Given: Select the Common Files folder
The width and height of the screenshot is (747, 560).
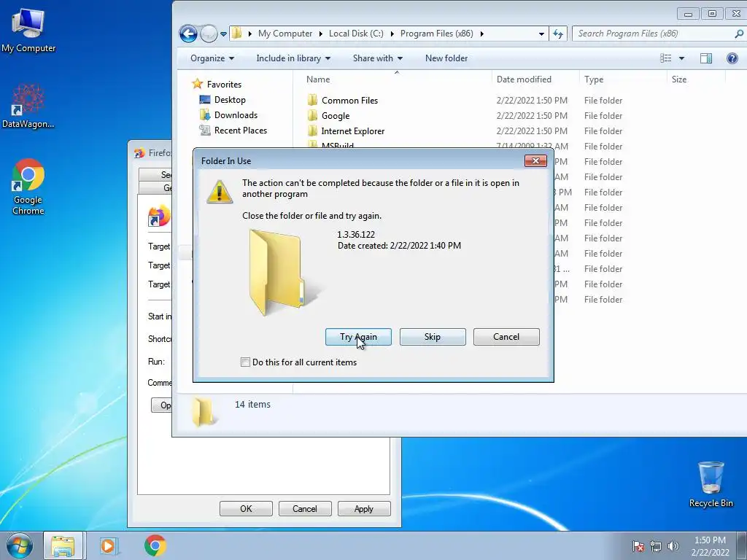Looking at the screenshot, I should coord(349,101).
